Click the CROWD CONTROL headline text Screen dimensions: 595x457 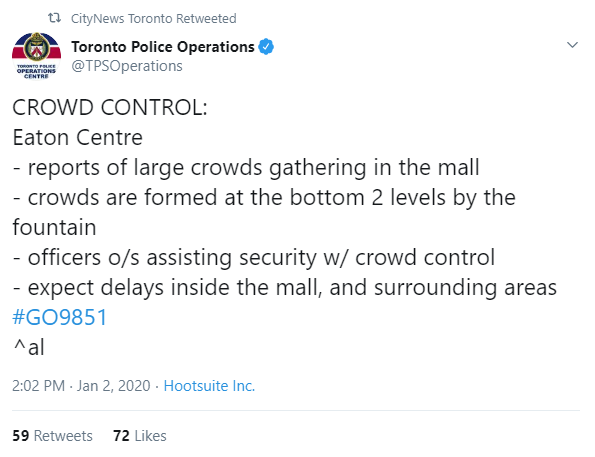pos(110,107)
